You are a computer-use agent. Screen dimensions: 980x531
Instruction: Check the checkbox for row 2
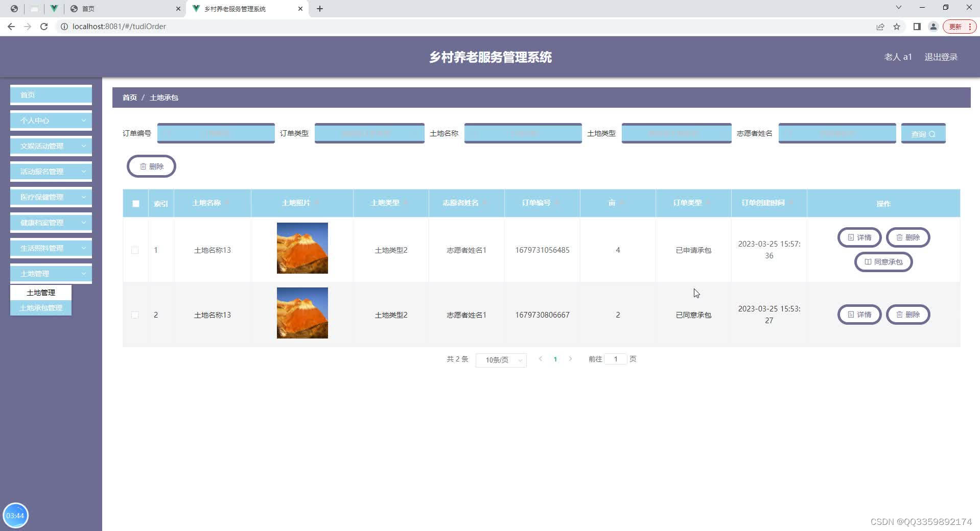[x=135, y=315]
